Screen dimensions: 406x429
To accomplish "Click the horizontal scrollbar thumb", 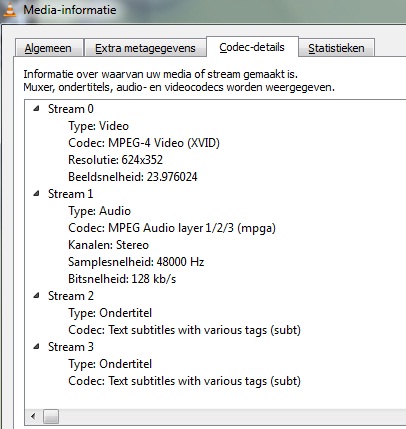I will (51, 416).
